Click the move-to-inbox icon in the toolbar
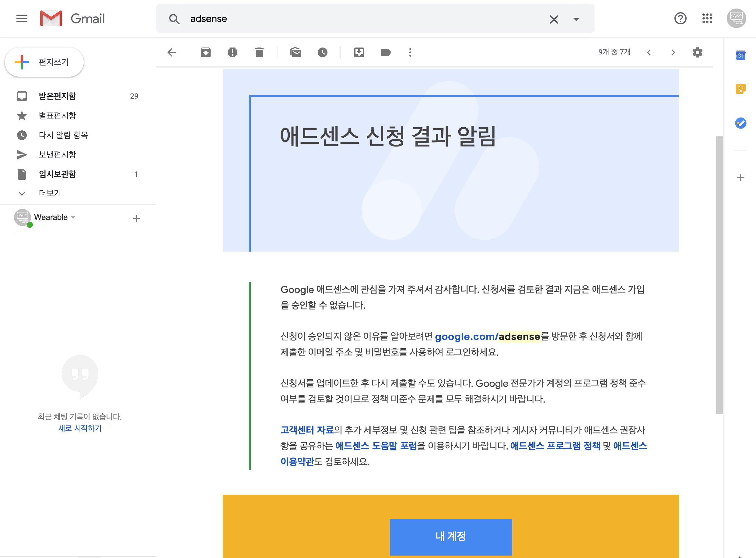This screenshot has height=558, width=756. pos(359,52)
